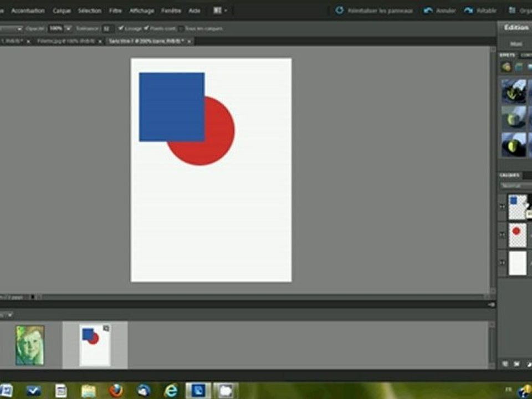532x399 pixels.
Task: Open Internet Explorer from the taskbar
Action: [x=171, y=391]
